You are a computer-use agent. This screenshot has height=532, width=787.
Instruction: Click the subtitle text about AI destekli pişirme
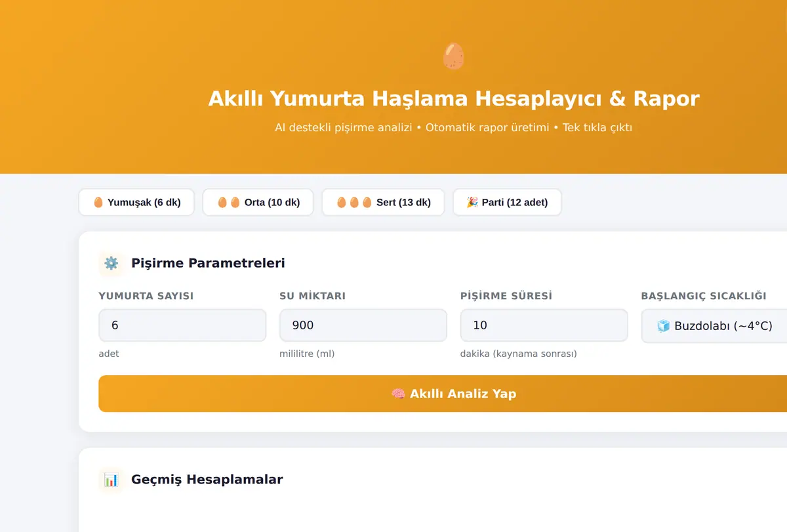[453, 127]
